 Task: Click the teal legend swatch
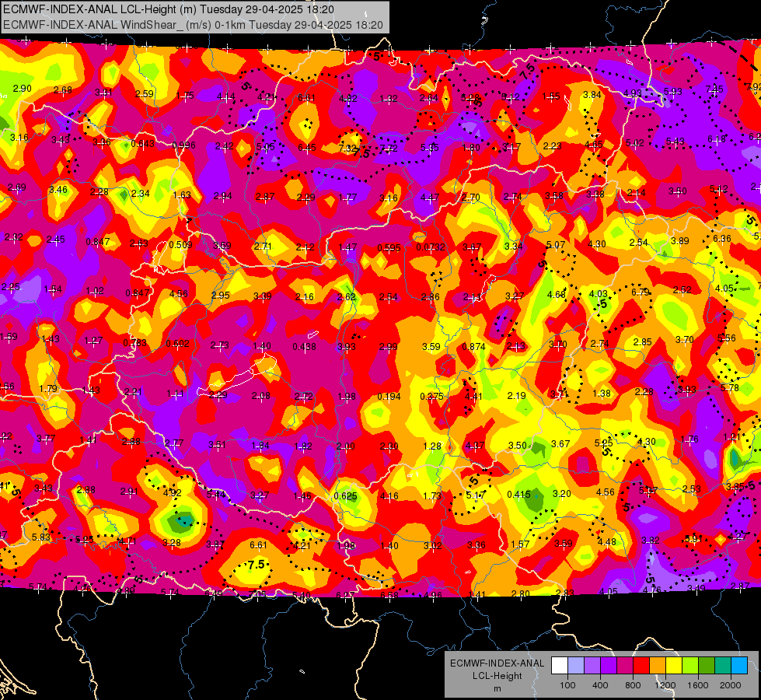723,665
